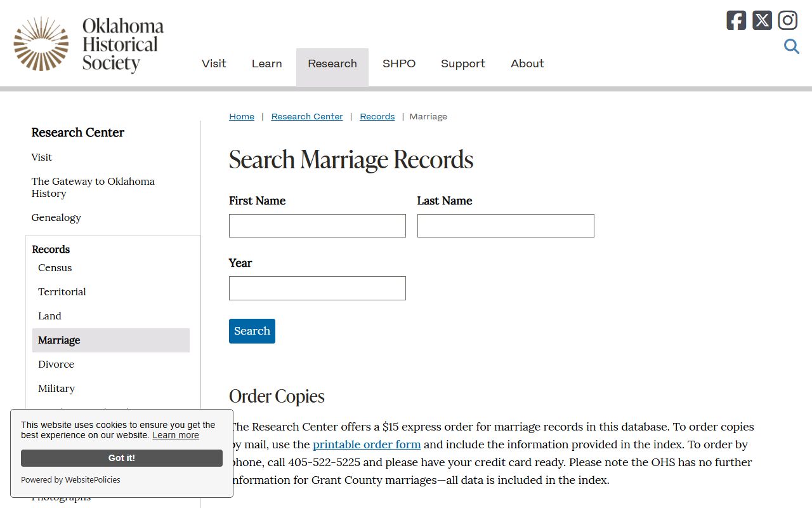The height and width of the screenshot is (508, 812).
Task: Select Land in the Records list
Action: [x=49, y=316]
